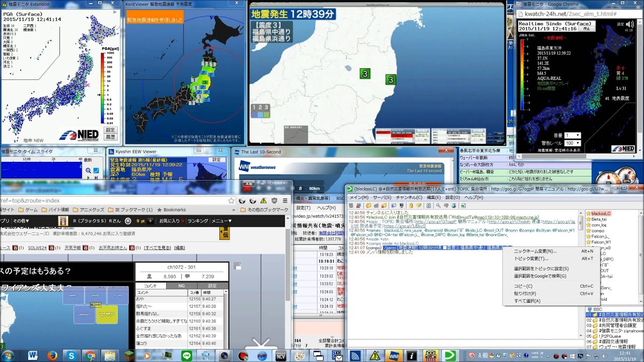The width and height of the screenshot is (644, 362).
Task: Open メイン(M) menu in LimeChat
Action: click(x=359, y=197)
